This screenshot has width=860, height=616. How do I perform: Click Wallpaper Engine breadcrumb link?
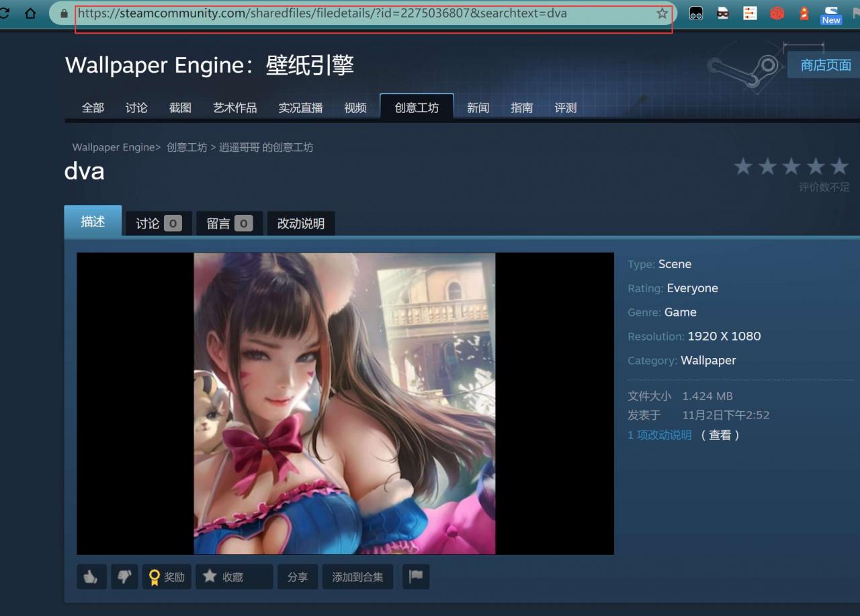point(114,147)
